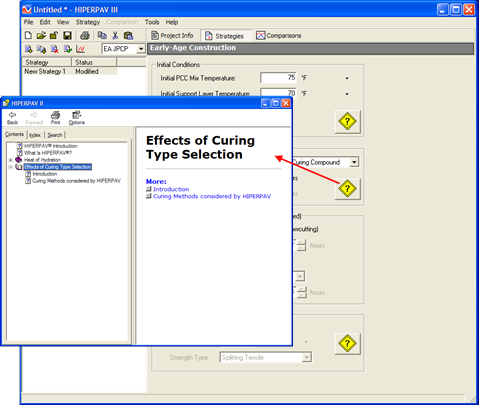
Task: Click the Print icon in HIPERPAV III toolbar
Action: pos(85,35)
